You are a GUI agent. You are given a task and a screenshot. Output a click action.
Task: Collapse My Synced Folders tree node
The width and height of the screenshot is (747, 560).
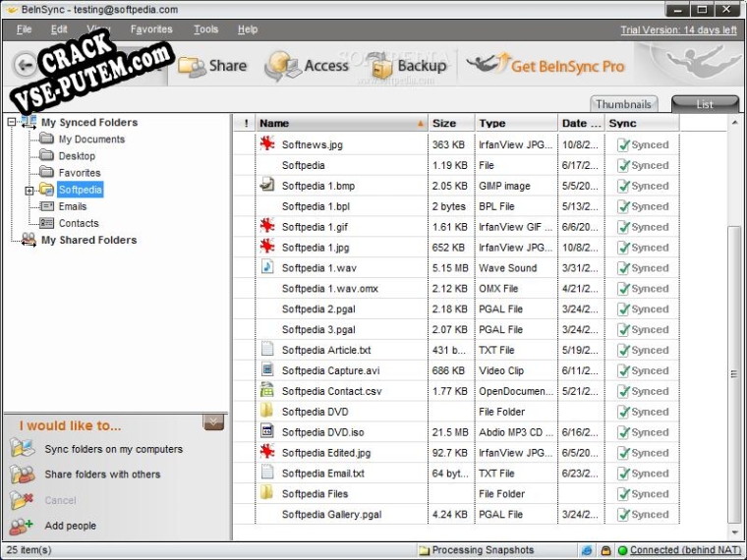(12, 123)
